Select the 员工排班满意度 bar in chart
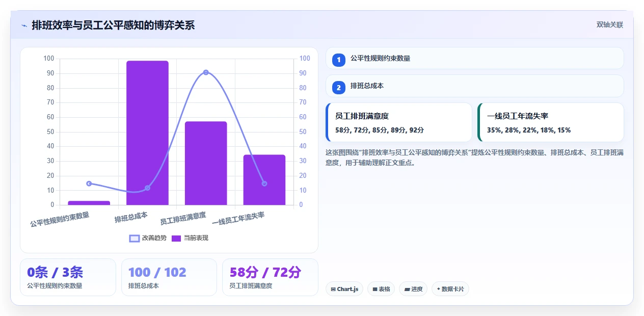 click(x=206, y=163)
